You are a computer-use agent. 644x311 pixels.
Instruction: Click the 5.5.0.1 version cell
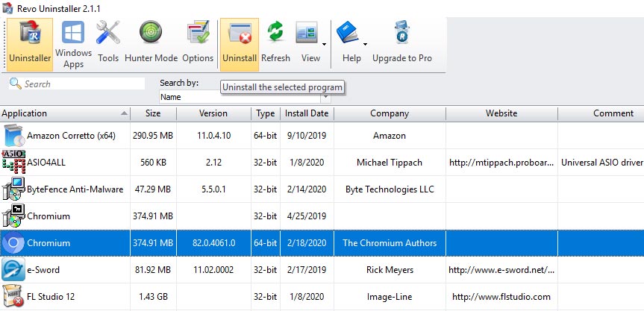pyautogui.click(x=213, y=189)
